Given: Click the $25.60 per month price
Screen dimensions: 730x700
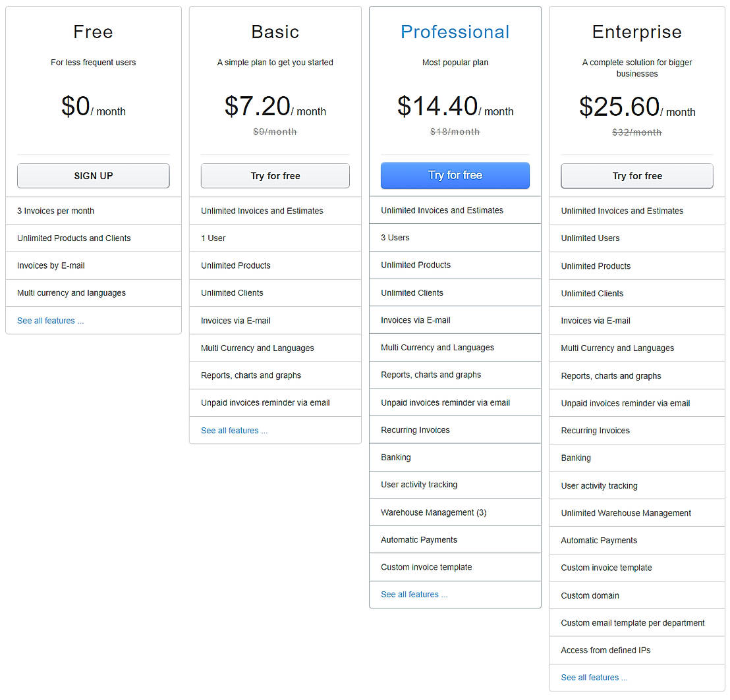Looking at the screenshot, I should click(636, 107).
